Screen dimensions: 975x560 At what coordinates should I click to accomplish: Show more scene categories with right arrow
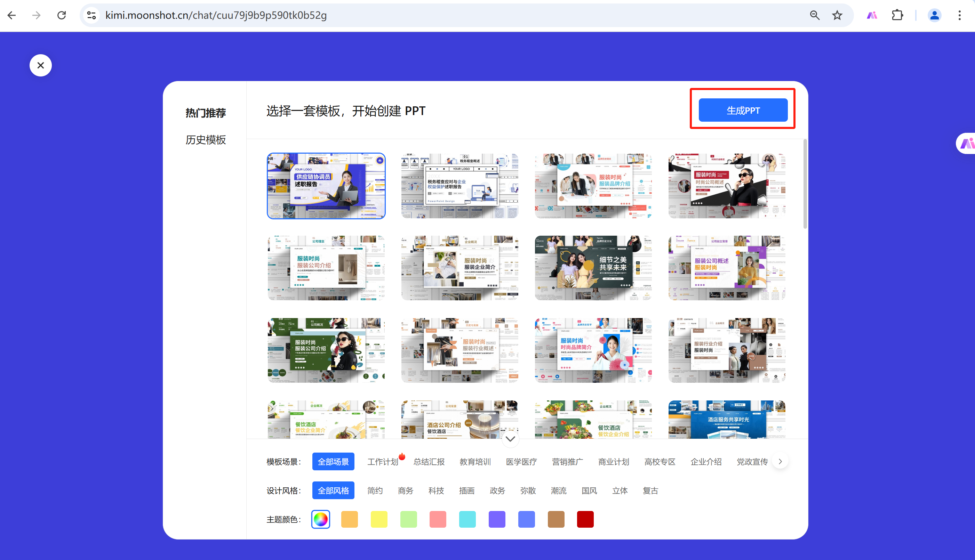[x=780, y=462]
